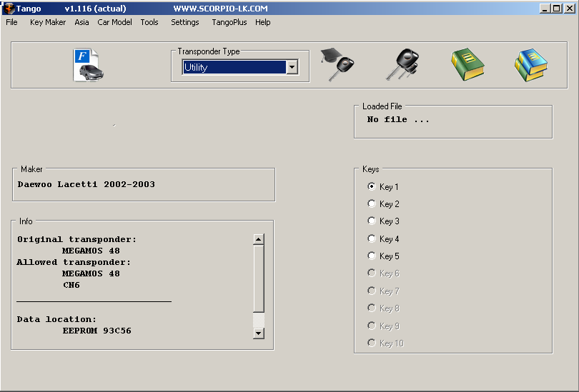Open the Settings menu

coord(184,22)
